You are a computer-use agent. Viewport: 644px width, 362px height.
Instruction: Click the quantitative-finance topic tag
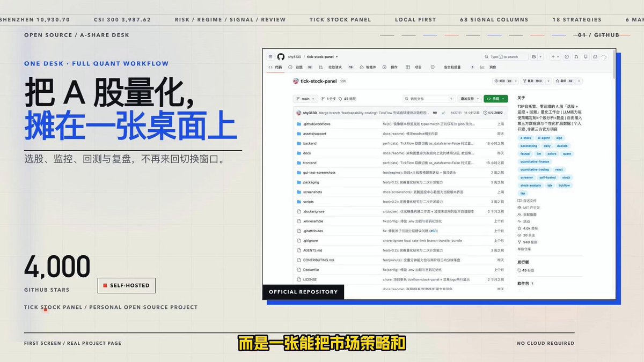(x=535, y=161)
